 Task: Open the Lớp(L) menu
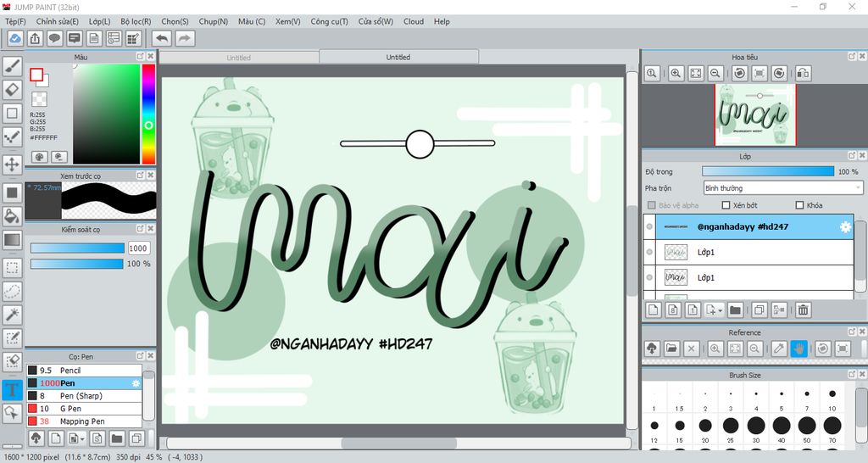(100, 21)
